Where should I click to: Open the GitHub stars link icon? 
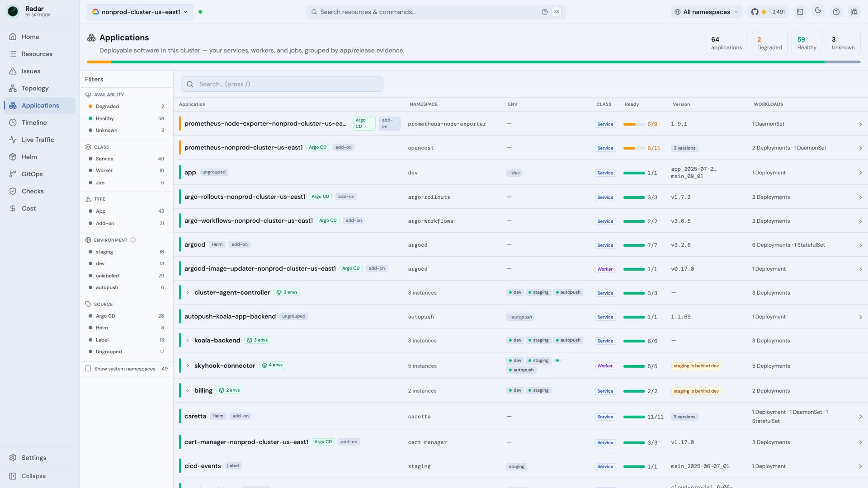tap(755, 12)
